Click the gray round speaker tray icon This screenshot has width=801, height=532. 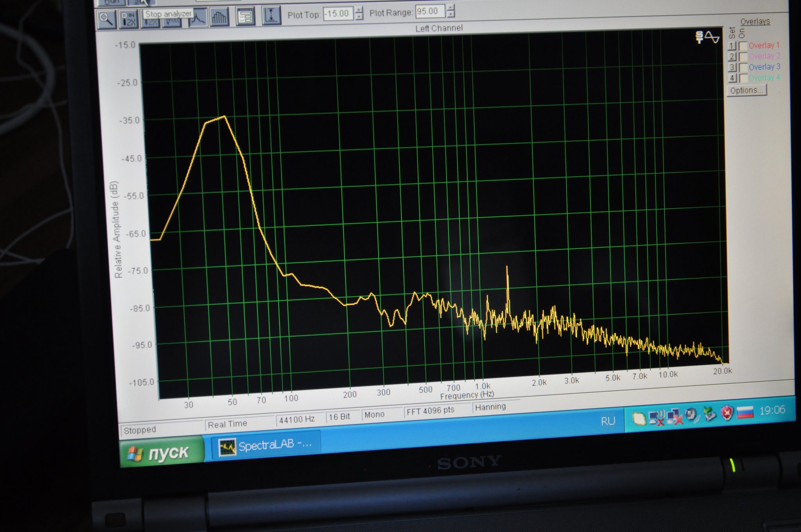(692, 415)
